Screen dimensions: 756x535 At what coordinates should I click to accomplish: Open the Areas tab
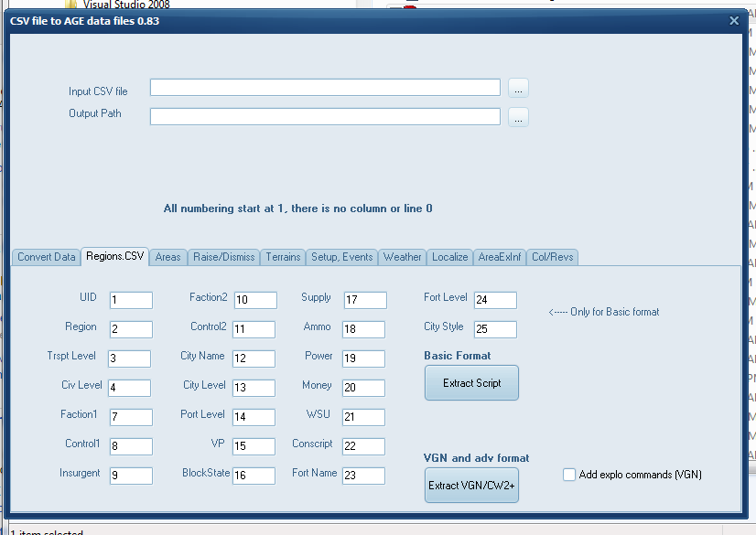click(x=167, y=257)
